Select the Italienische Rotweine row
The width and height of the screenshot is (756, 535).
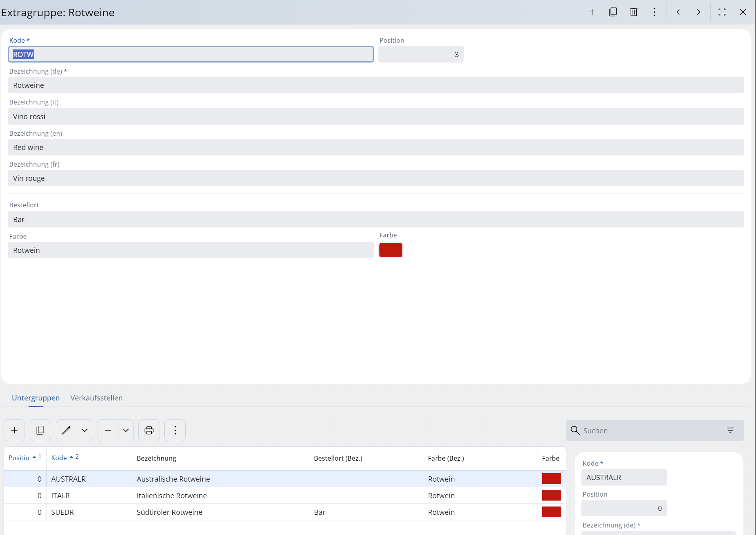pos(172,495)
